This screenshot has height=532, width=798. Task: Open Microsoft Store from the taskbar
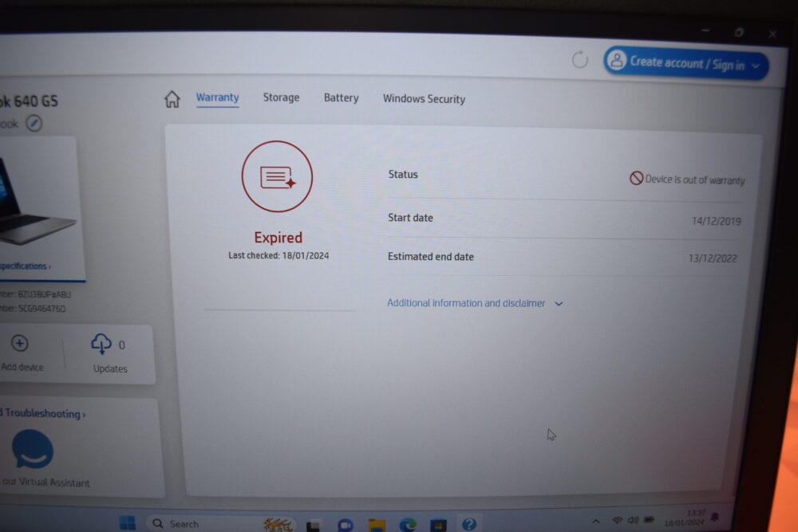pyautogui.click(x=438, y=525)
